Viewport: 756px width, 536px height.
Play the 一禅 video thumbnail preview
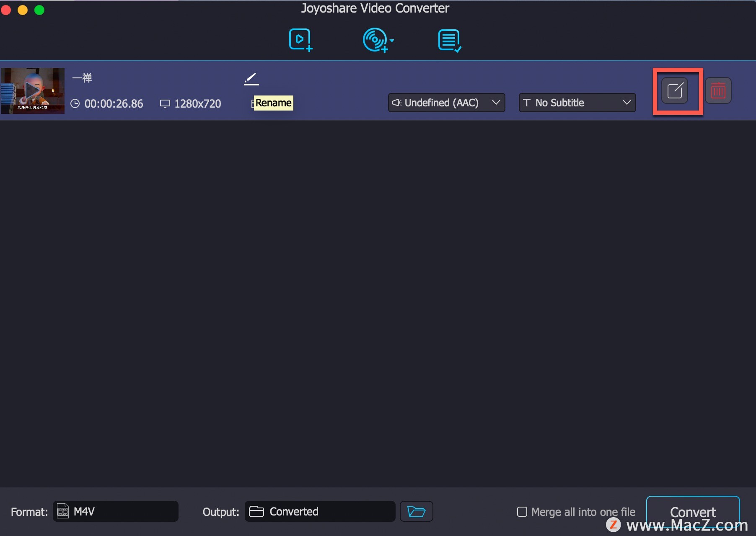pyautogui.click(x=33, y=90)
